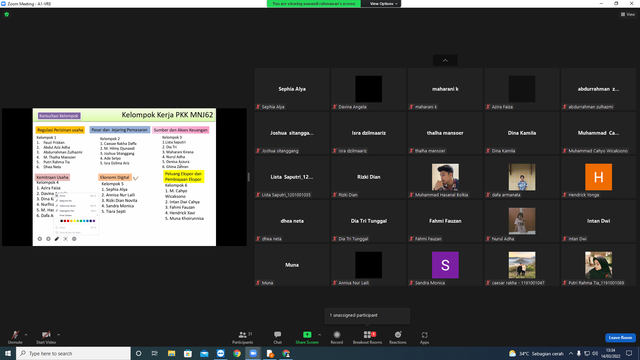Expand audio options arrow beside Unmute
Image resolution: width=640 pixels, height=360 pixels.
coord(26,335)
